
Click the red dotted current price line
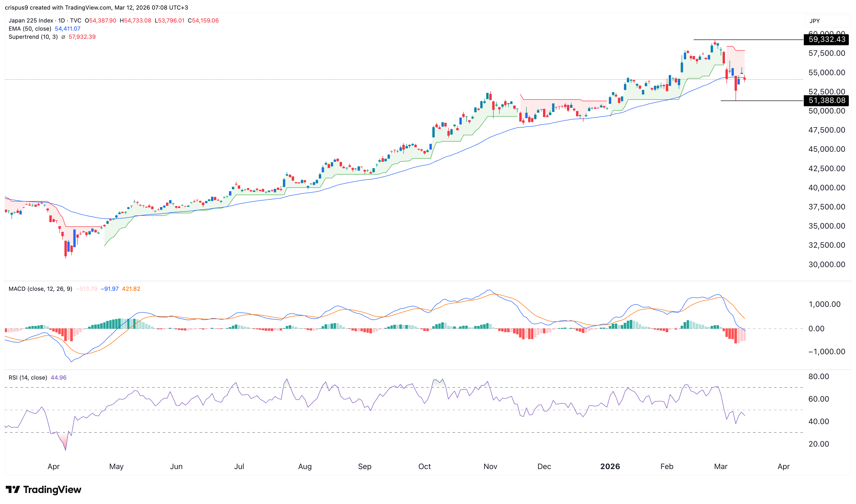(408, 79)
